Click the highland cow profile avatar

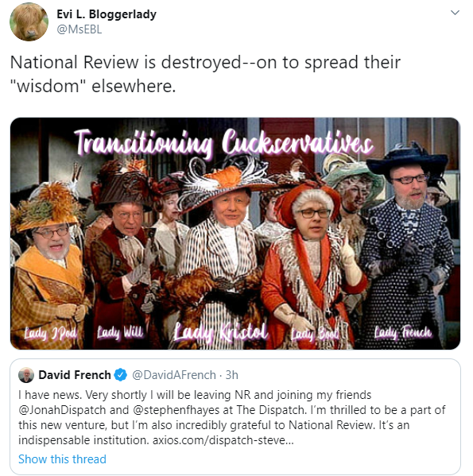pyautogui.click(x=29, y=21)
